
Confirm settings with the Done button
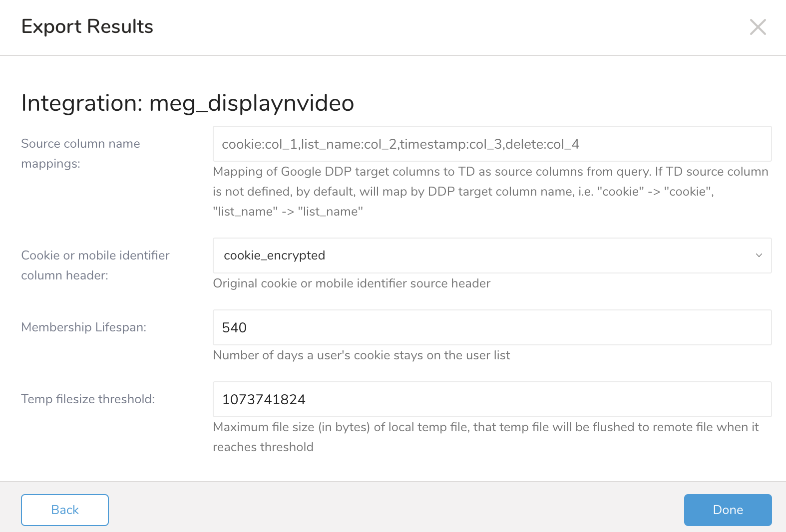tap(728, 510)
